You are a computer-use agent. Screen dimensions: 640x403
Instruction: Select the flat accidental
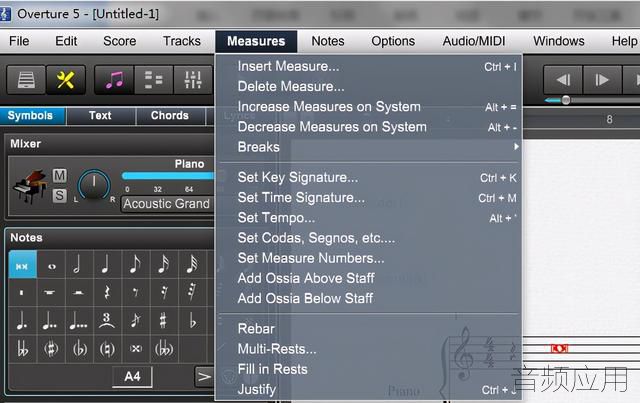[x=192, y=321]
